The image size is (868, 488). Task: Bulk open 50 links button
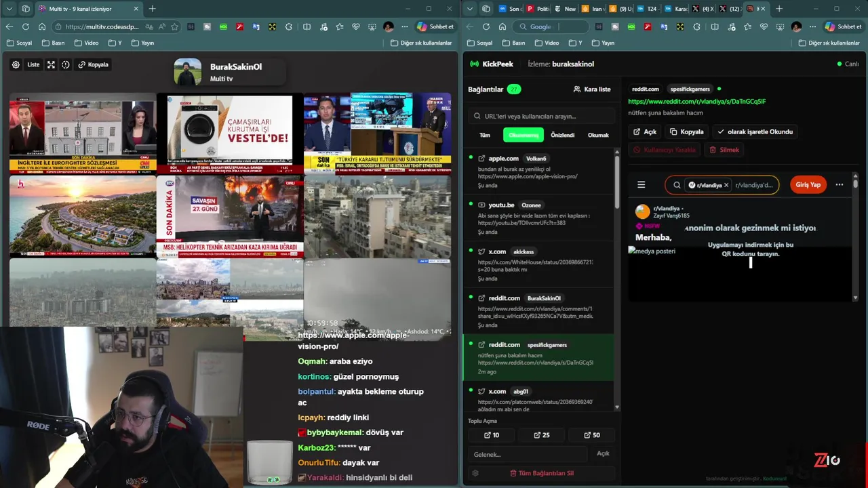pos(592,435)
